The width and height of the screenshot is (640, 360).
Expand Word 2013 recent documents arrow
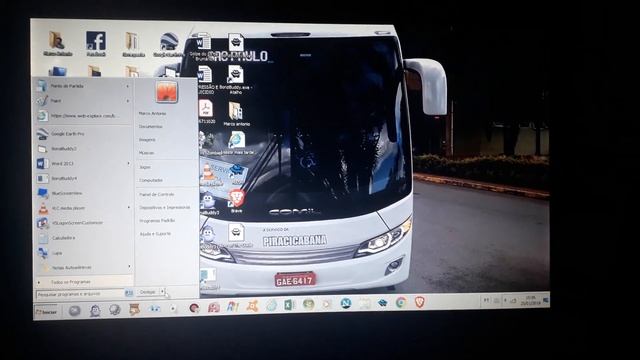pyautogui.click(x=128, y=164)
